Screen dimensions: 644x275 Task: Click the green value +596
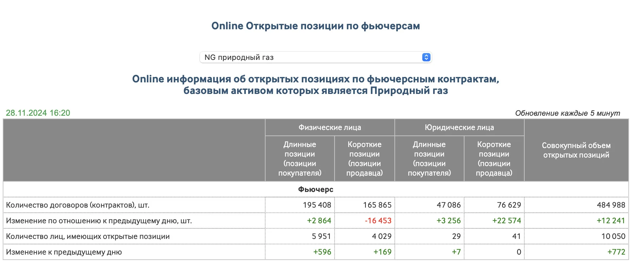[322, 252]
